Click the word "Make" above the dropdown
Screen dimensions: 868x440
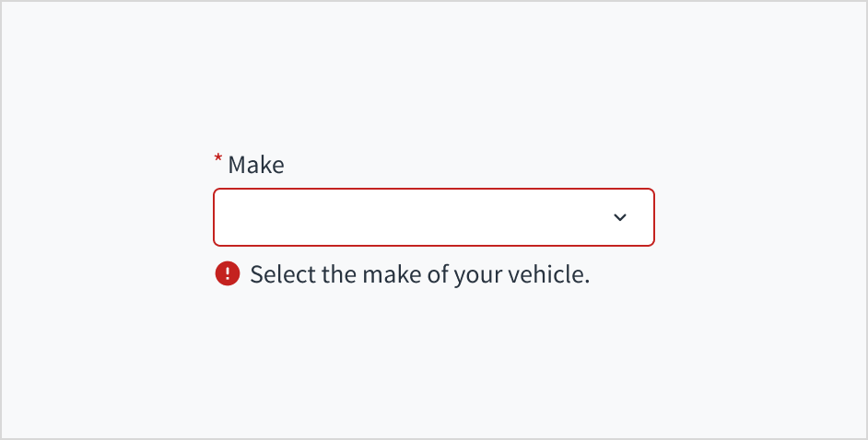(256, 165)
